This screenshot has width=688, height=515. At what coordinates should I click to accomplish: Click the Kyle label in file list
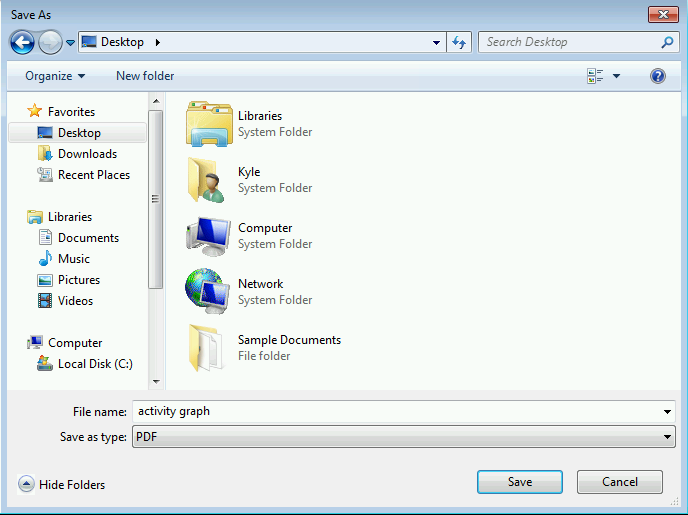249,172
